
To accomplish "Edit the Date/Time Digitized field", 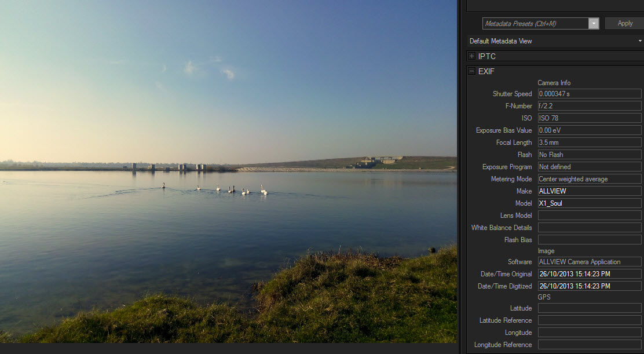I will [590, 286].
